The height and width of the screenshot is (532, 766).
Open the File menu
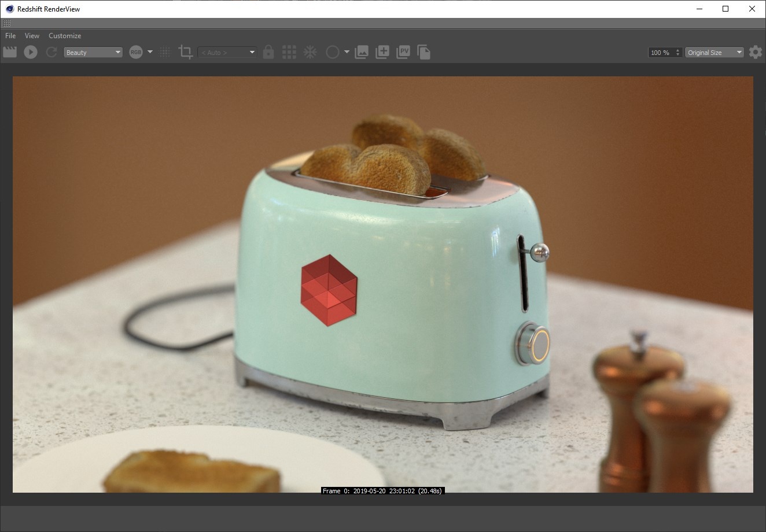pyautogui.click(x=10, y=36)
